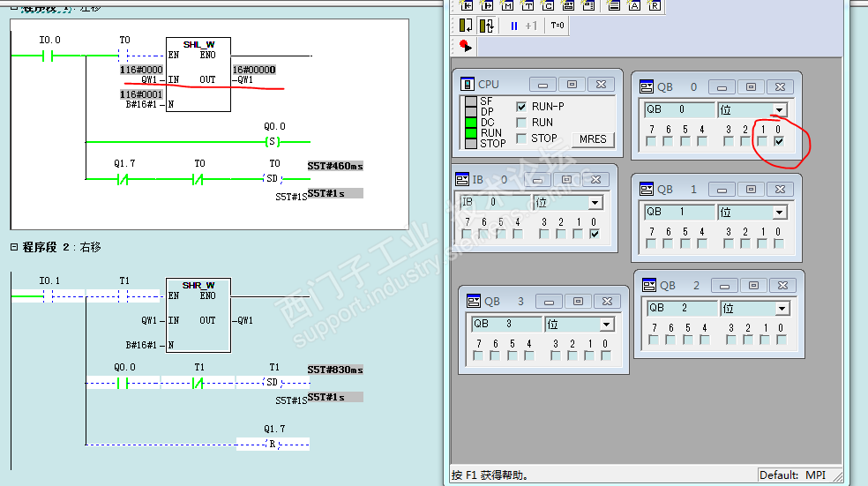Screen dimensions: 868x486
Task: Select single scan cycle mode
Action: click(466, 26)
